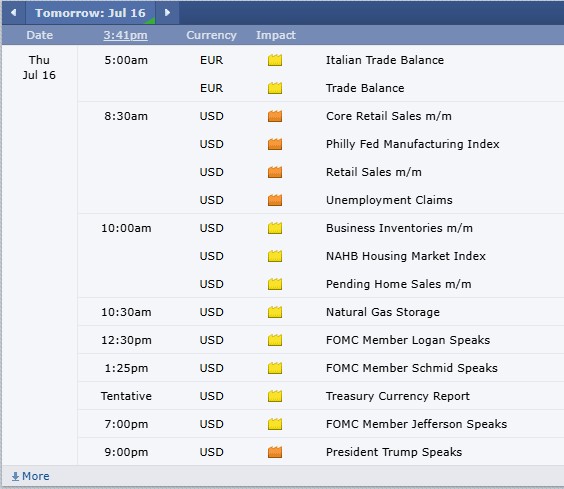Click the 10:30am time cell

click(x=126, y=312)
